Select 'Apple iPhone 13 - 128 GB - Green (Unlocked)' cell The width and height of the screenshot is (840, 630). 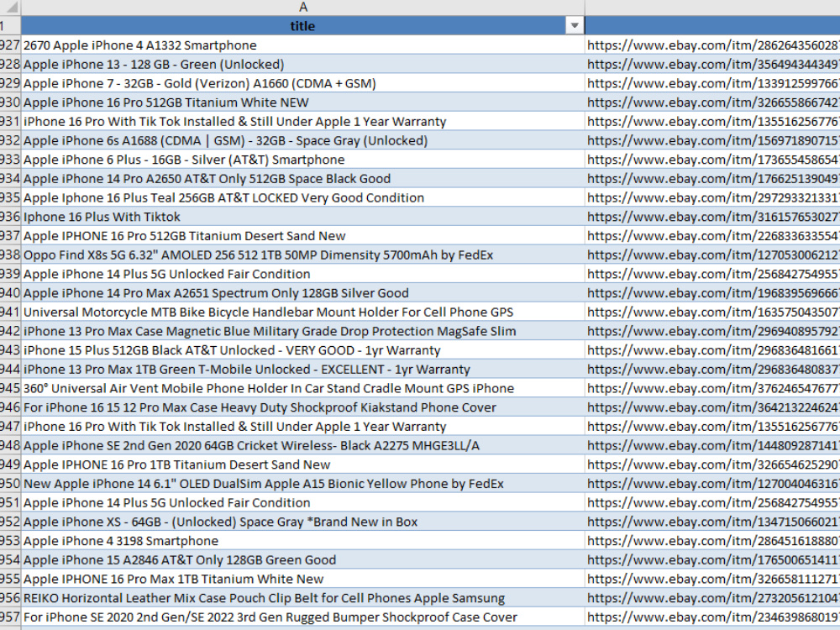pos(302,65)
